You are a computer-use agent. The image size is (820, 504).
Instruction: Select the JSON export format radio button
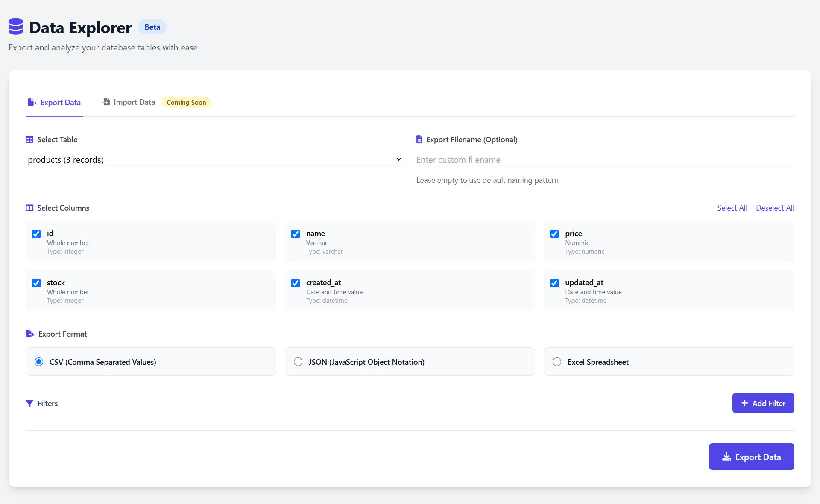click(x=298, y=362)
